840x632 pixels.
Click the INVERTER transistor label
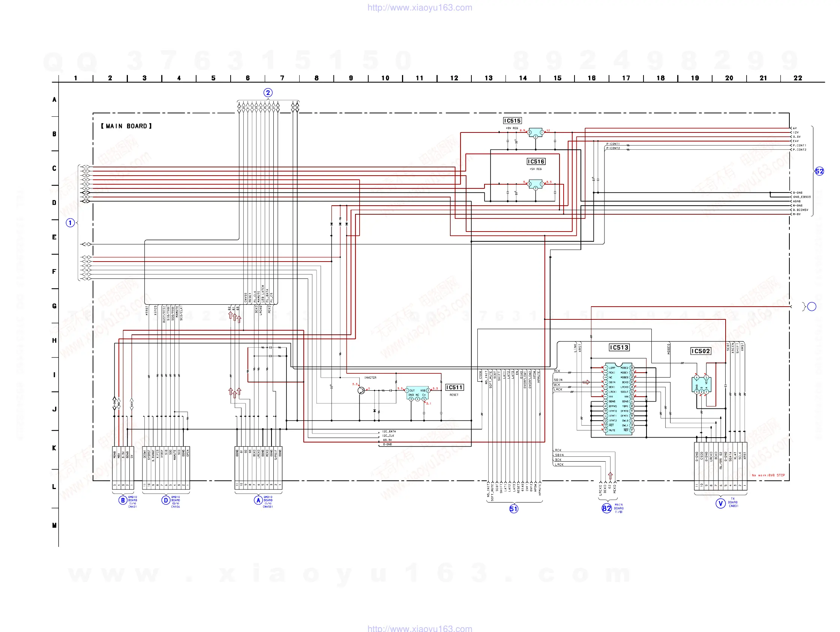click(370, 378)
